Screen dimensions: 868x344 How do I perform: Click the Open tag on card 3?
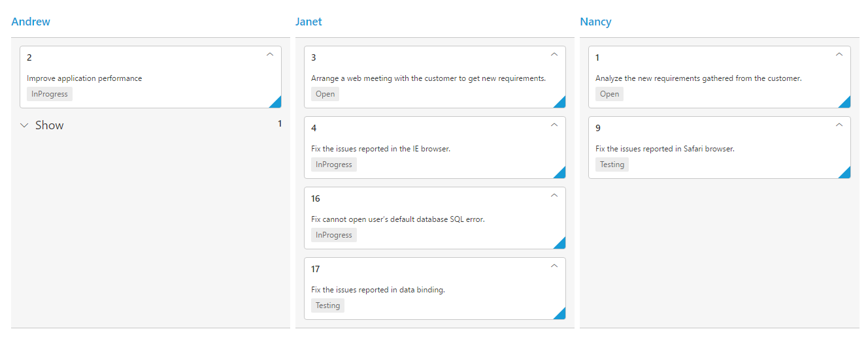[325, 94]
